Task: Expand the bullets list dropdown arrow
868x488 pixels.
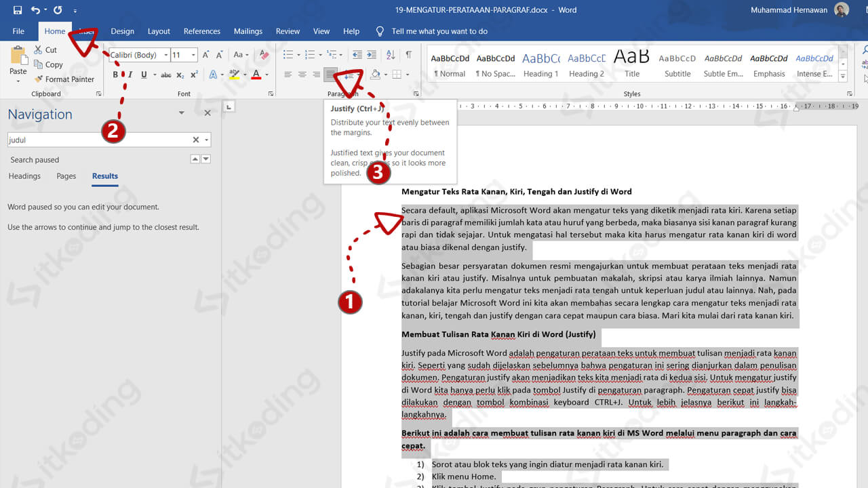Action: pos(298,55)
